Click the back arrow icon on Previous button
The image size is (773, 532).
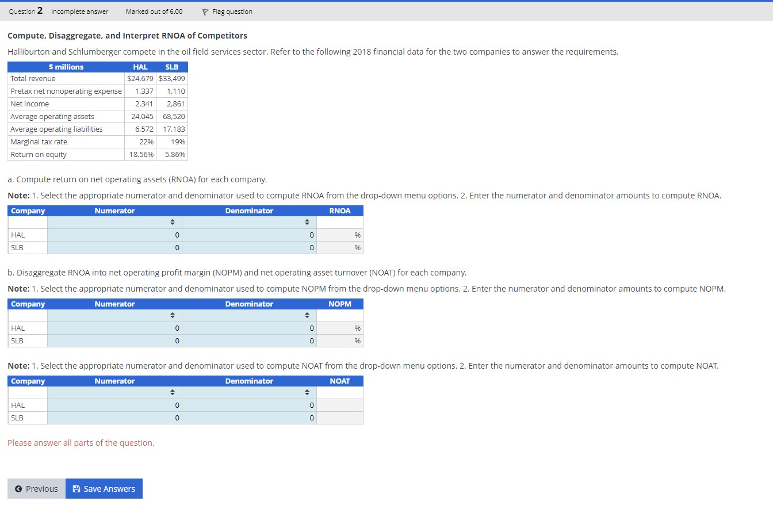tap(19, 488)
